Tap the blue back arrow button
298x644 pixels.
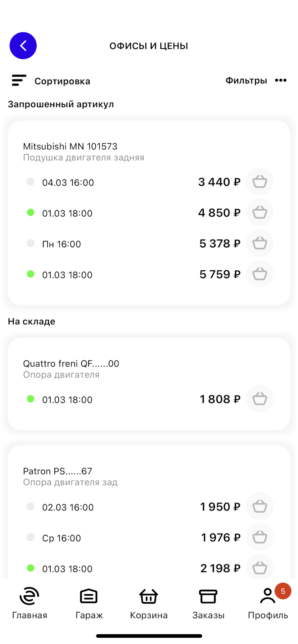coord(23,46)
